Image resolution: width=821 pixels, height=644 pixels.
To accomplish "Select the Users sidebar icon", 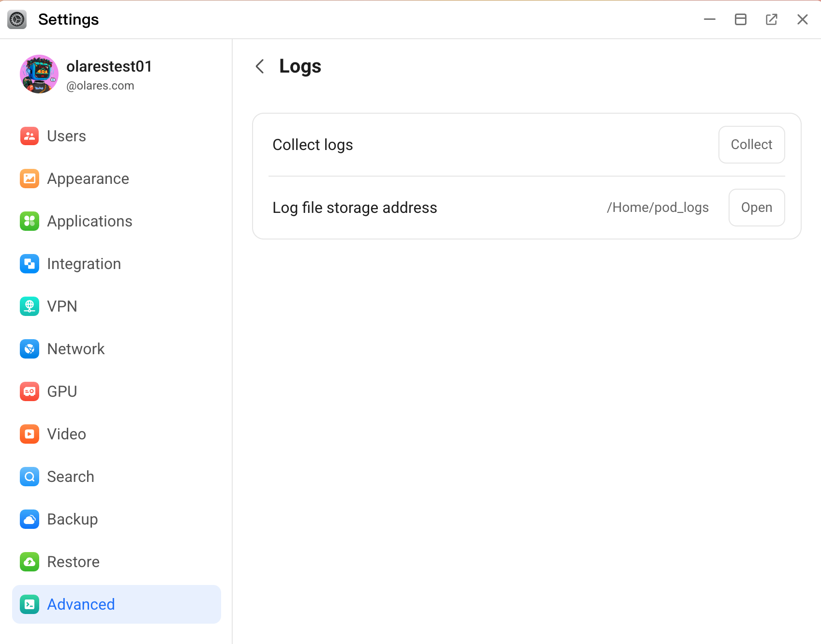I will (x=30, y=136).
